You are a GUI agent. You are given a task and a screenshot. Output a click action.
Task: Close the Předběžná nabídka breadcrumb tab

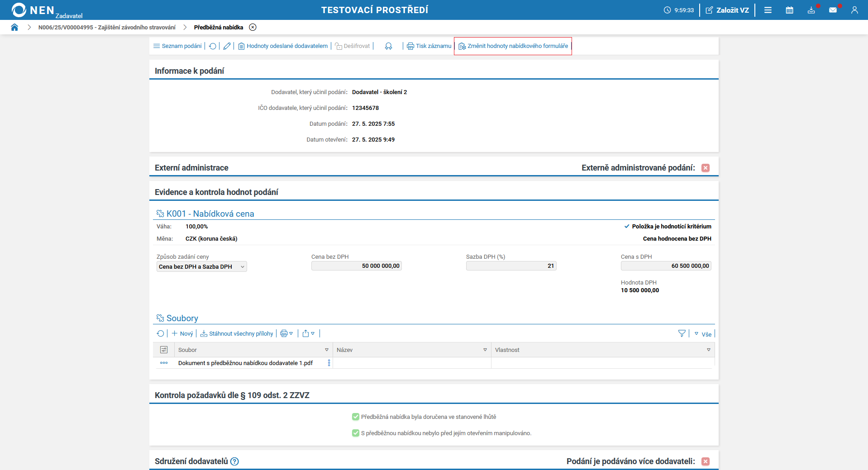253,27
